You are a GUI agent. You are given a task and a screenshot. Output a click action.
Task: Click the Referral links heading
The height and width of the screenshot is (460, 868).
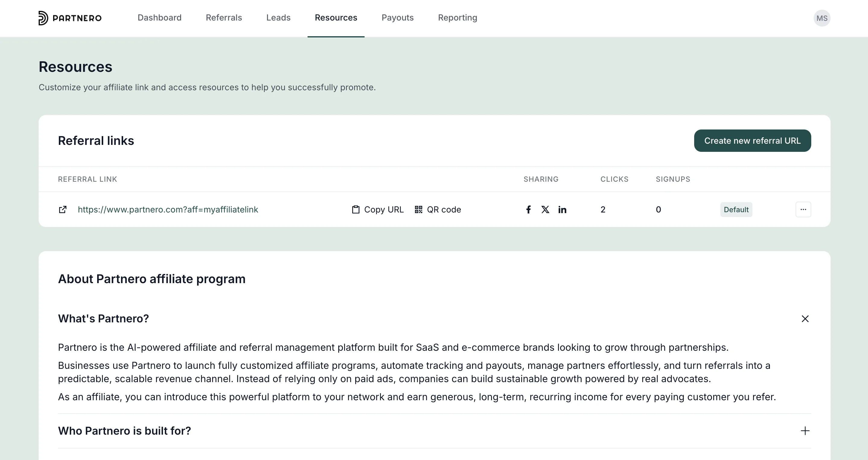[x=96, y=141]
